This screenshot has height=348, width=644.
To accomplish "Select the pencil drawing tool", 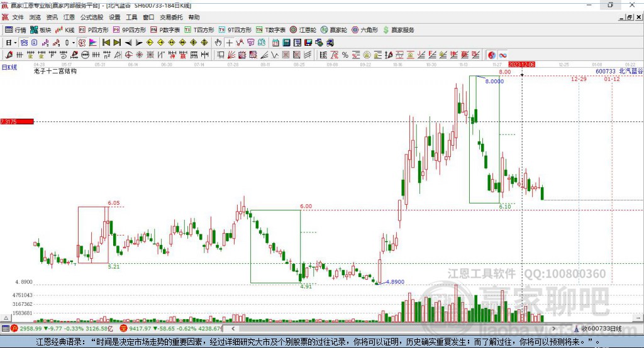I will [9, 55].
